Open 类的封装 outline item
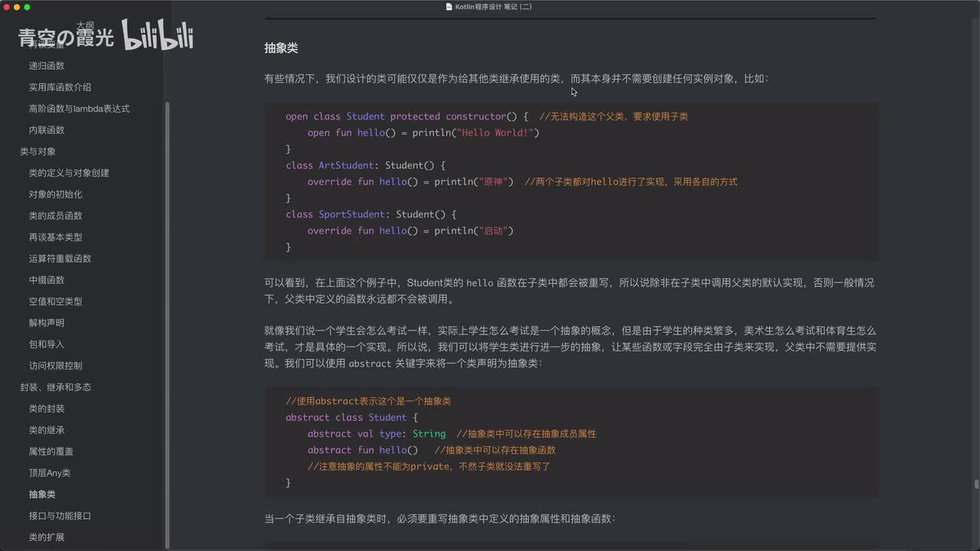Image resolution: width=980 pixels, height=551 pixels. pos(47,409)
